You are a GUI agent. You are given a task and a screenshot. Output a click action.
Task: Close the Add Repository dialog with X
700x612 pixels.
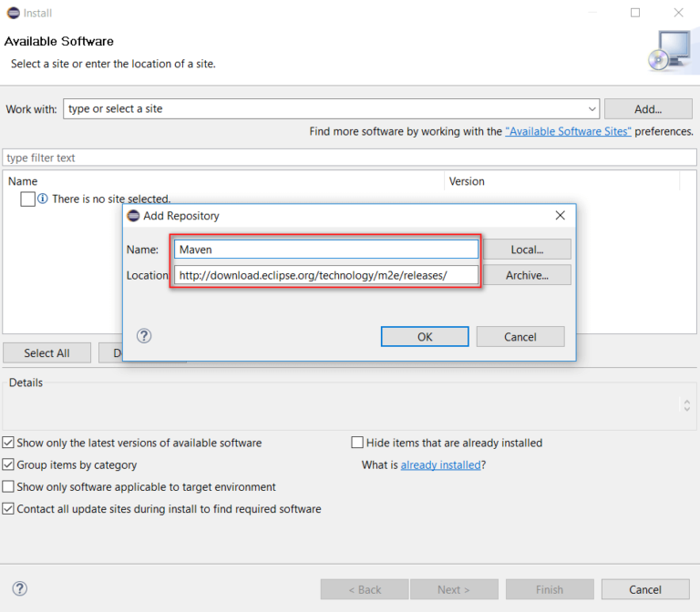pyautogui.click(x=560, y=216)
